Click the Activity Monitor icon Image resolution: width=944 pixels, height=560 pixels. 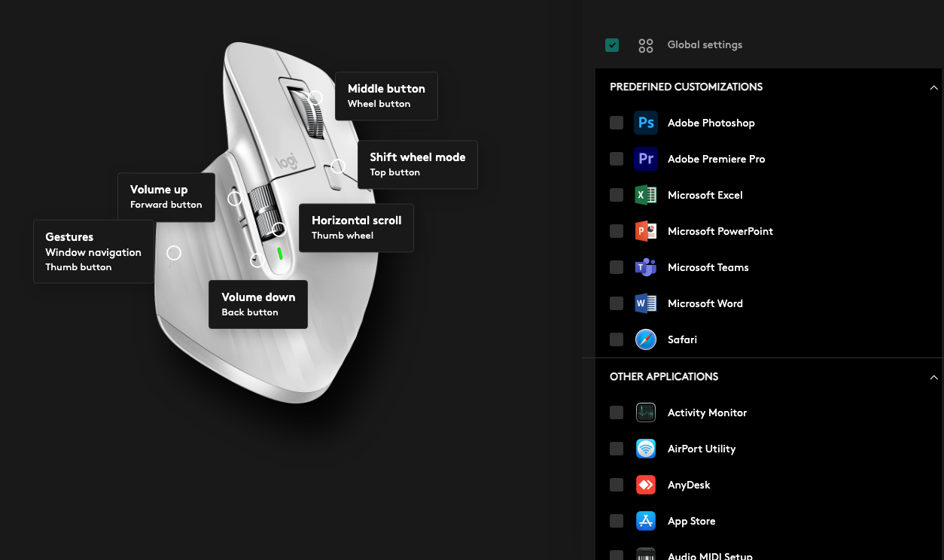646,412
